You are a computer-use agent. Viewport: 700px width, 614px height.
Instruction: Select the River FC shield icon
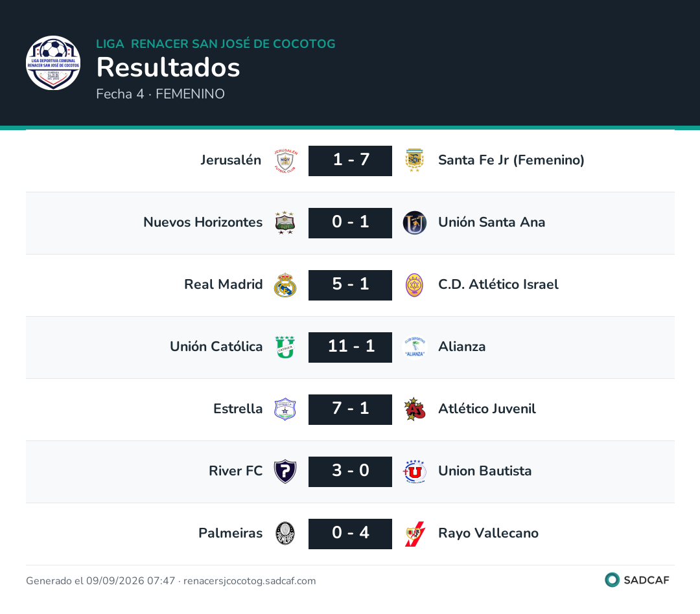285,472
